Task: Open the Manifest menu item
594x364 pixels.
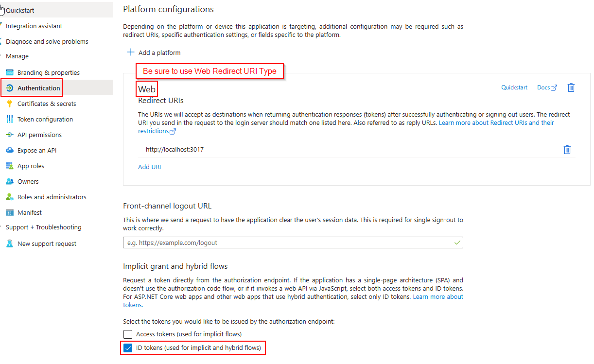Action: pos(29,212)
